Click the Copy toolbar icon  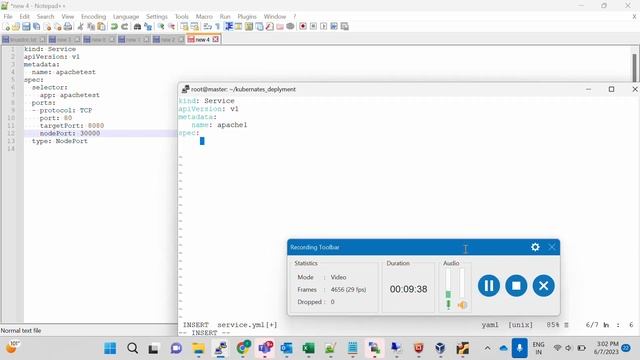click(x=91, y=27)
